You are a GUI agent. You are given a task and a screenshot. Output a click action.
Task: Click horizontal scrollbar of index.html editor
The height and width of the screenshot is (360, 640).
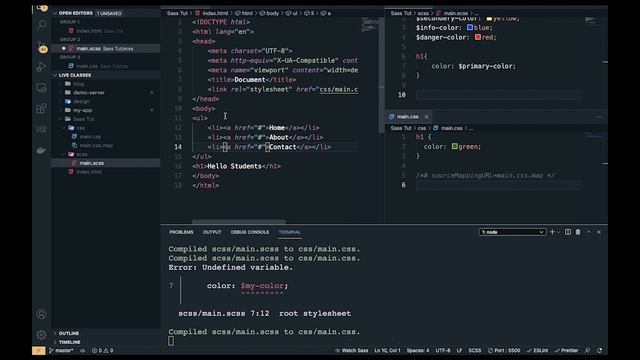[239, 222]
